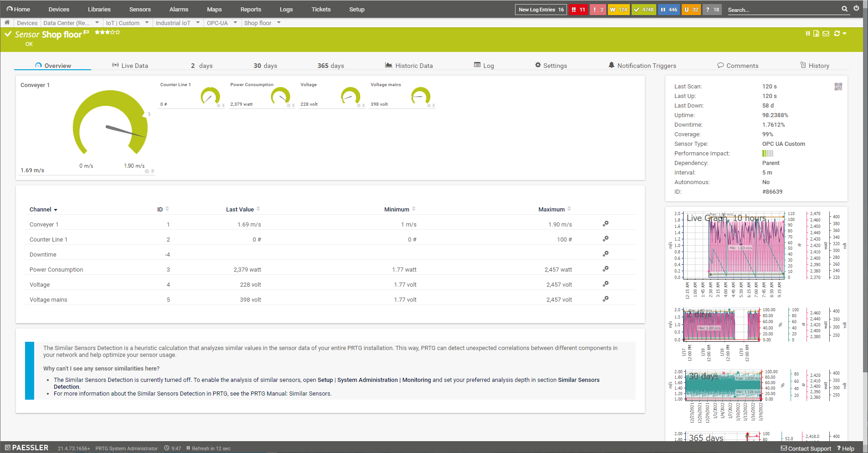The width and height of the screenshot is (868, 453).
Task: Toggle the red Down sensors filter showing 11
Action: [x=578, y=10]
